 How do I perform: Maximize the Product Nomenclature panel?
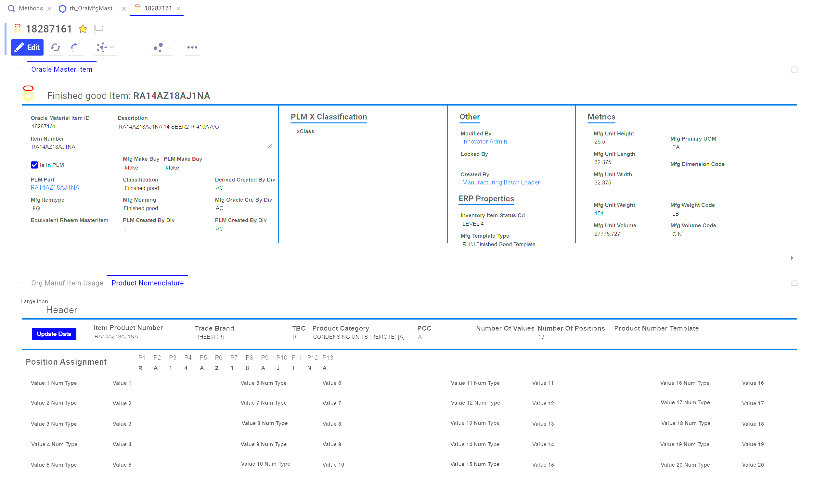click(794, 283)
